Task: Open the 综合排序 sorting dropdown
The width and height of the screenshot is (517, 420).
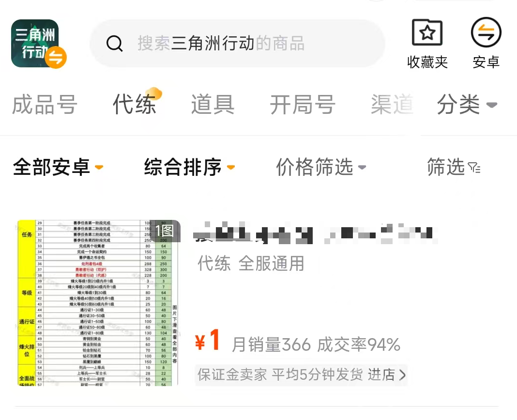Action: [189, 167]
